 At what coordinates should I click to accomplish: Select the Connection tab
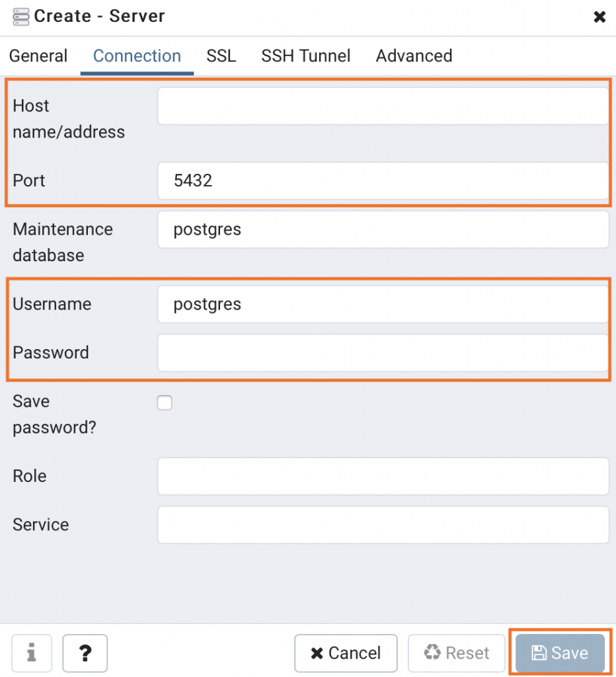tap(137, 56)
